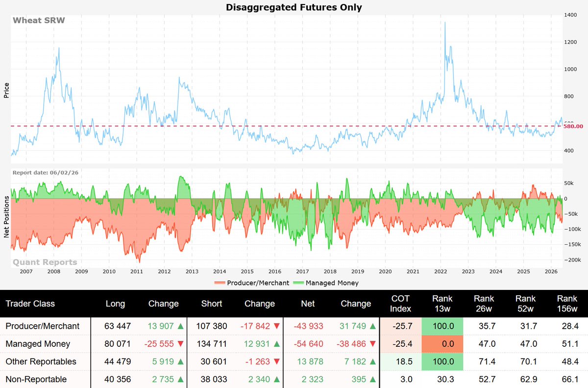Click the Short value 107 380
Image resolution: width=588 pixels, height=388 pixels.
[x=212, y=326]
